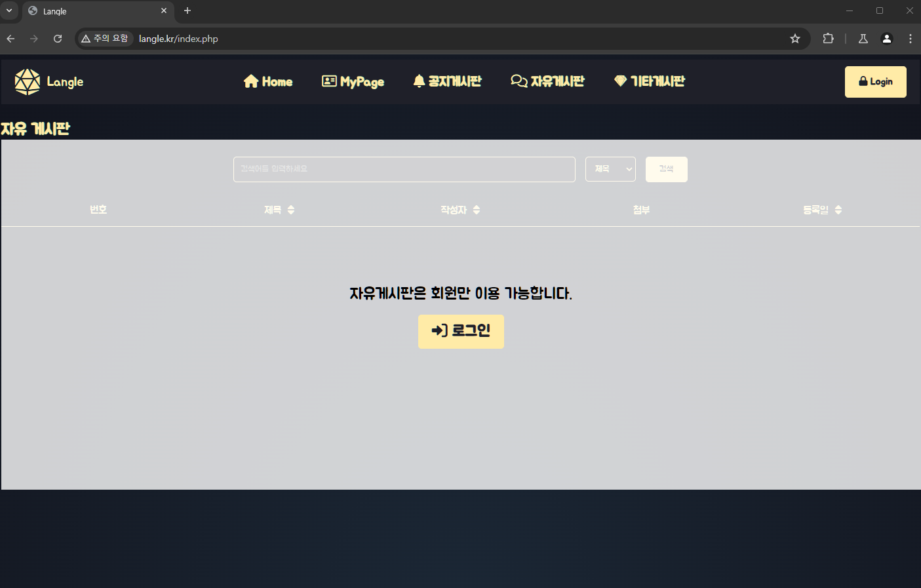The height and width of the screenshot is (588, 921).
Task: Open the Chrome three-dot menu
Action: coord(911,39)
